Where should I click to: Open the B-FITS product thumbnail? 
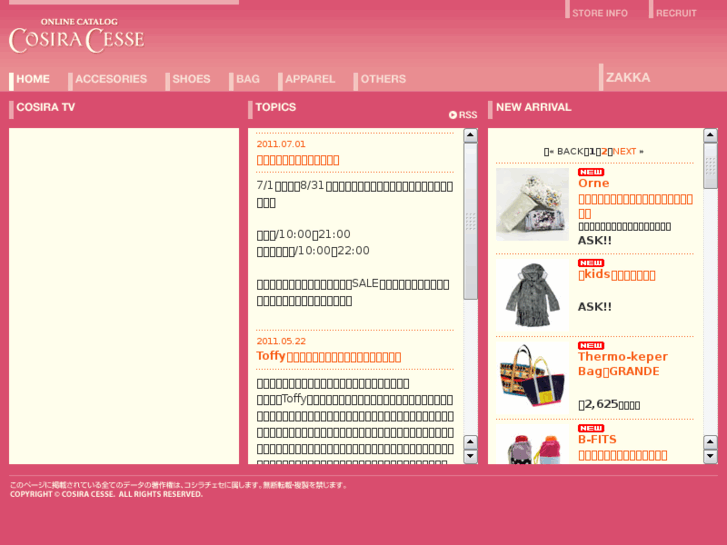click(x=532, y=444)
